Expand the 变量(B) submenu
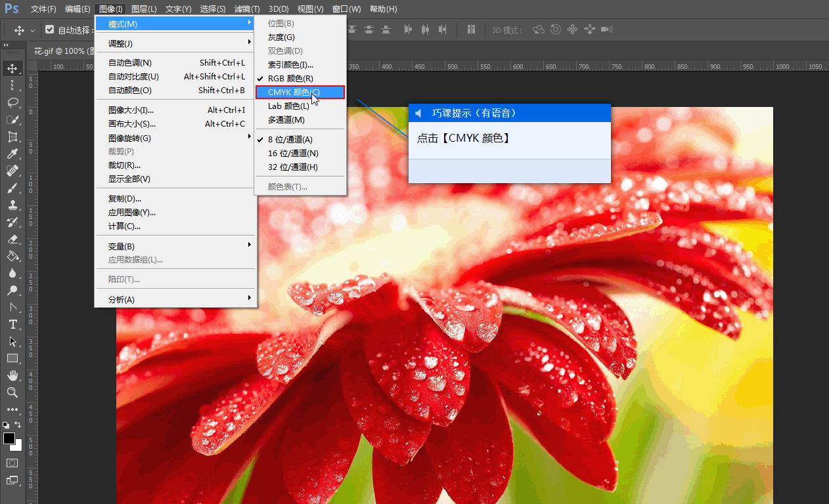This screenshot has width=829, height=504. pos(175,246)
